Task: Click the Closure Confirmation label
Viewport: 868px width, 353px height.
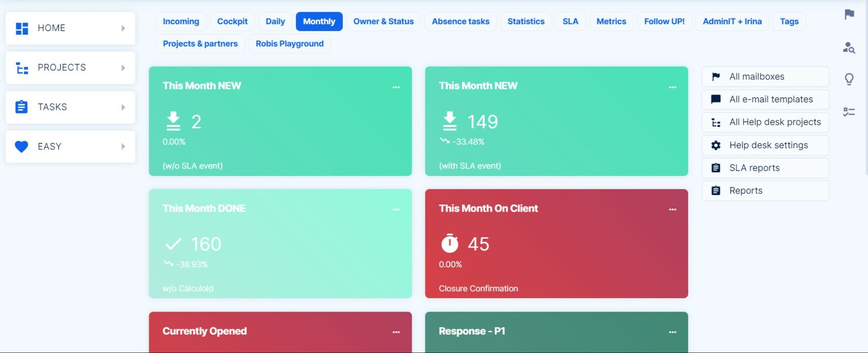Action: [x=478, y=288]
